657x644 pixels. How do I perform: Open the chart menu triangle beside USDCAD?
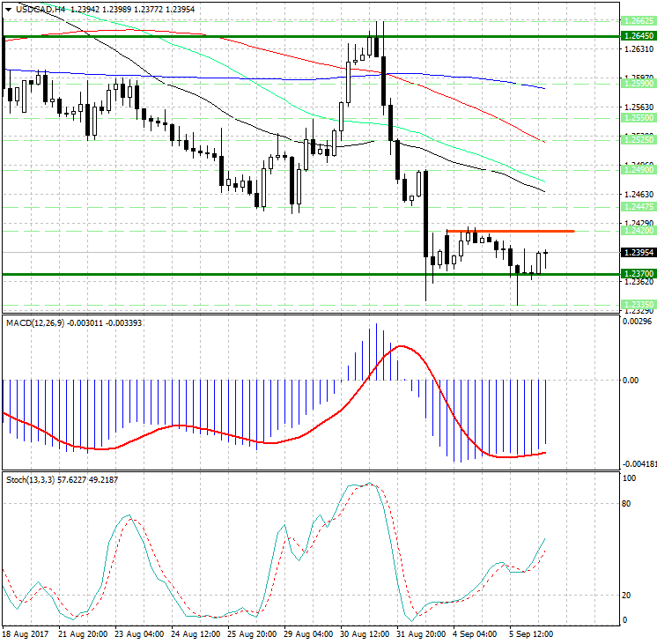coord(8,9)
